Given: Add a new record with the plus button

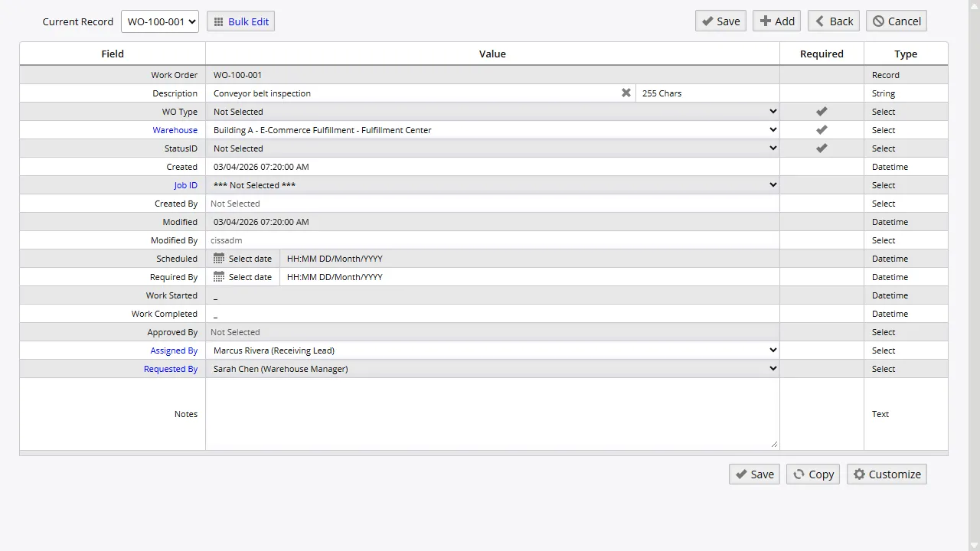Looking at the screenshot, I should pos(776,21).
